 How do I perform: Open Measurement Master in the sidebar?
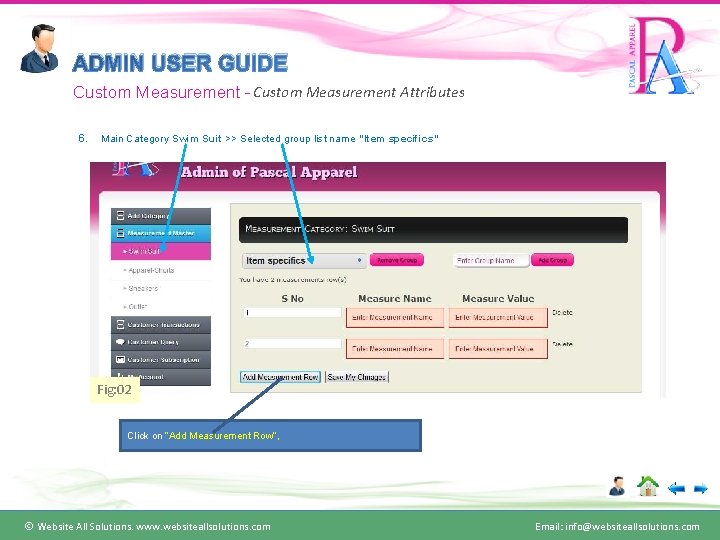(x=161, y=233)
